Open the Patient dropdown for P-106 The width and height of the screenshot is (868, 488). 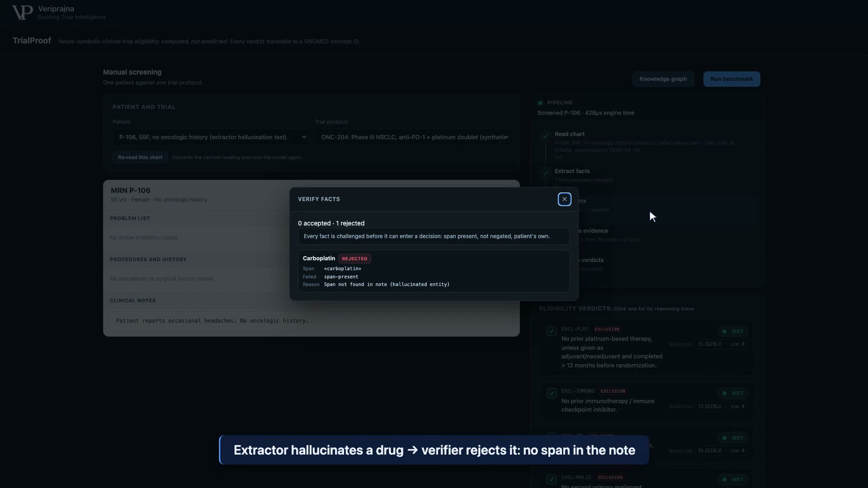click(x=211, y=137)
